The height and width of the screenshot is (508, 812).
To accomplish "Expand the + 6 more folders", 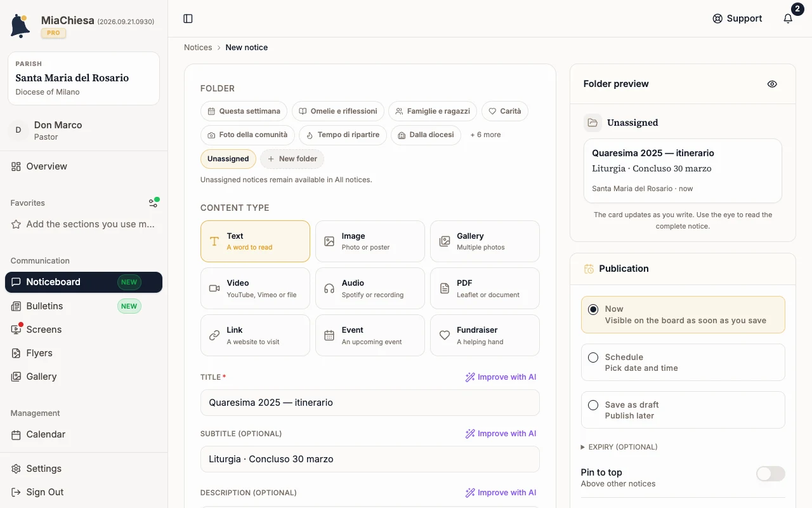I will coord(485,135).
